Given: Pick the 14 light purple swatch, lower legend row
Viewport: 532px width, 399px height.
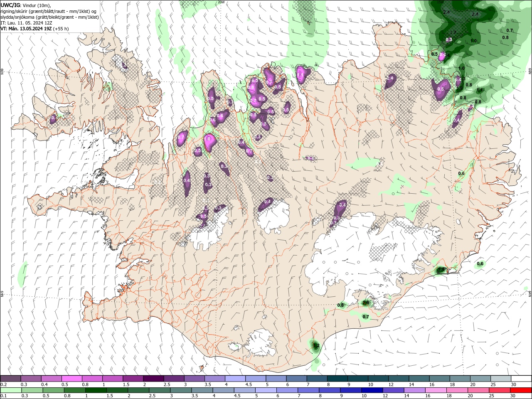Looking at the screenshot, I should click(414, 390).
